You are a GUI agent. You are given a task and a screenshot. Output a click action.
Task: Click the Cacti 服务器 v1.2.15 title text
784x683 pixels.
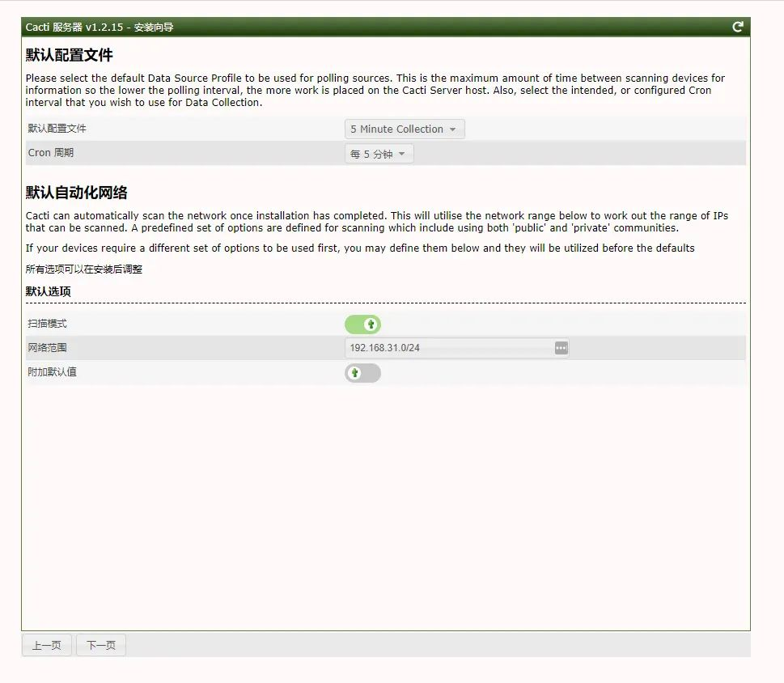coord(100,27)
